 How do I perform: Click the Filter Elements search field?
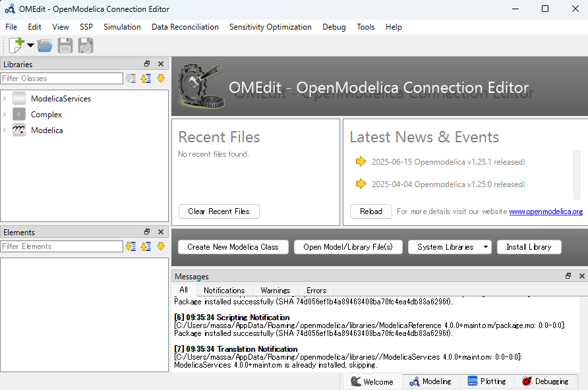[x=61, y=246]
